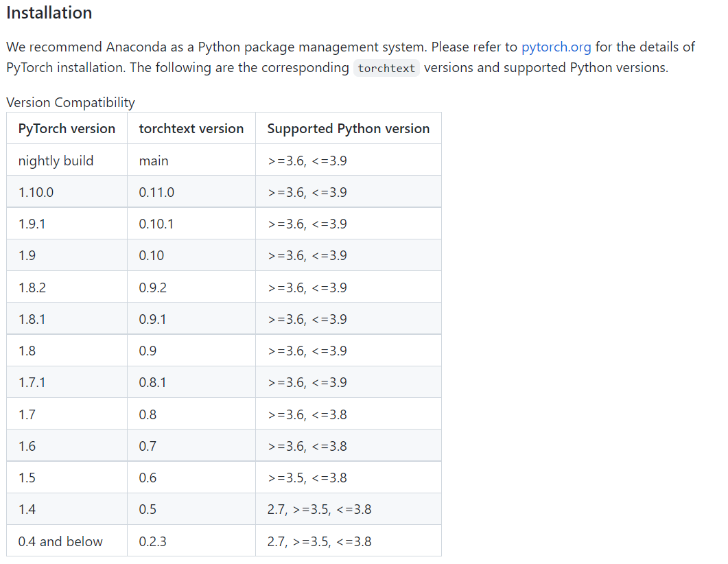Click the torchtext 0.11.0 cell
Screen dimensions: 728x564
click(191, 191)
